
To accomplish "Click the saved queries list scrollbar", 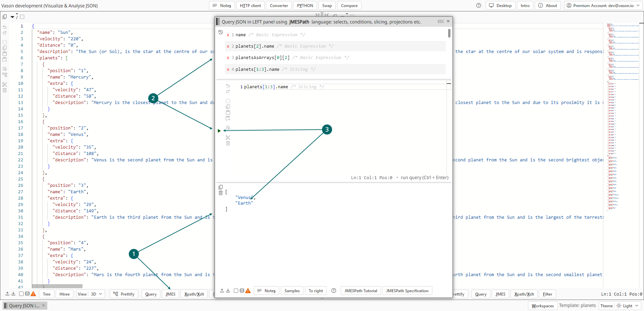I will point(449,33).
